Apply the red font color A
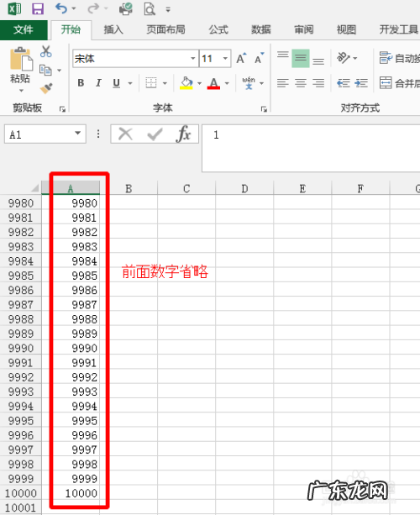This screenshot has width=420, height=515. [213, 83]
